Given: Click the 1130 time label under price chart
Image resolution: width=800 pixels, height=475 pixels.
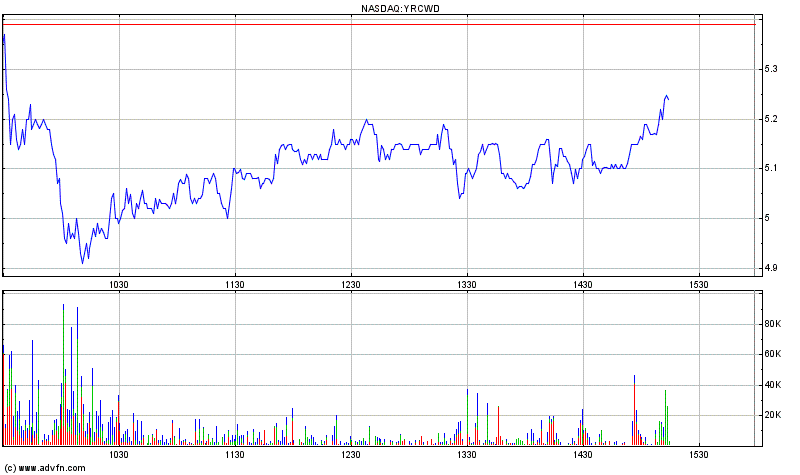Looking at the screenshot, I should [x=235, y=285].
